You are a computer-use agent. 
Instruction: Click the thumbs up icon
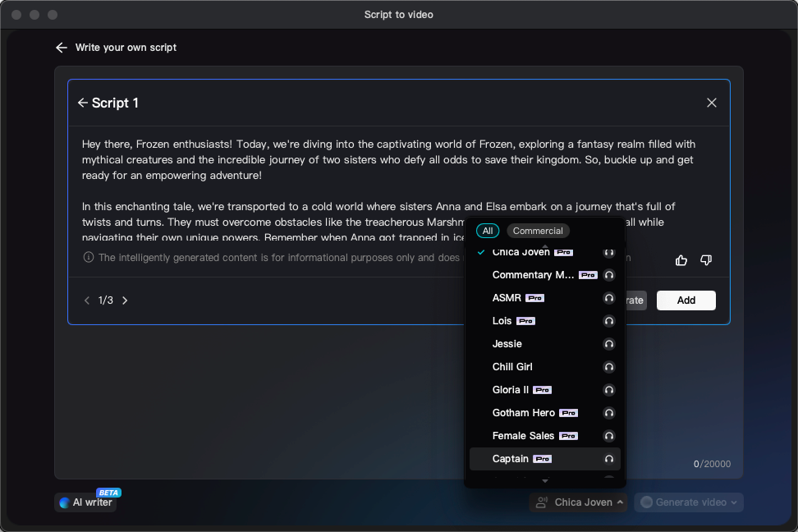click(x=681, y=260)
